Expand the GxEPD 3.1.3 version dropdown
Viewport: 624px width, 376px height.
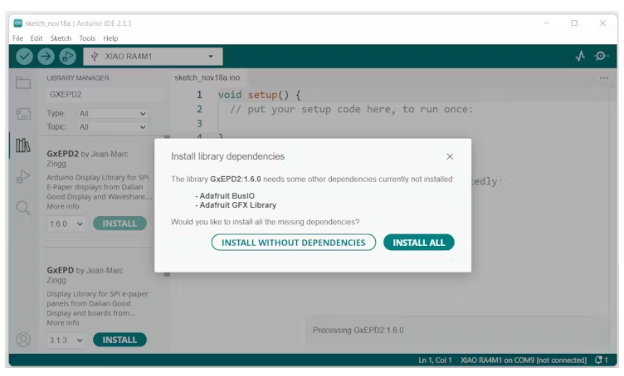coord(66,340)
